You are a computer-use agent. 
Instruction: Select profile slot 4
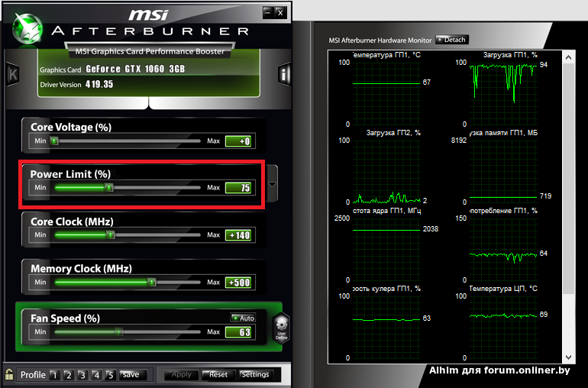pyautogui.click(x=96, y=375)
